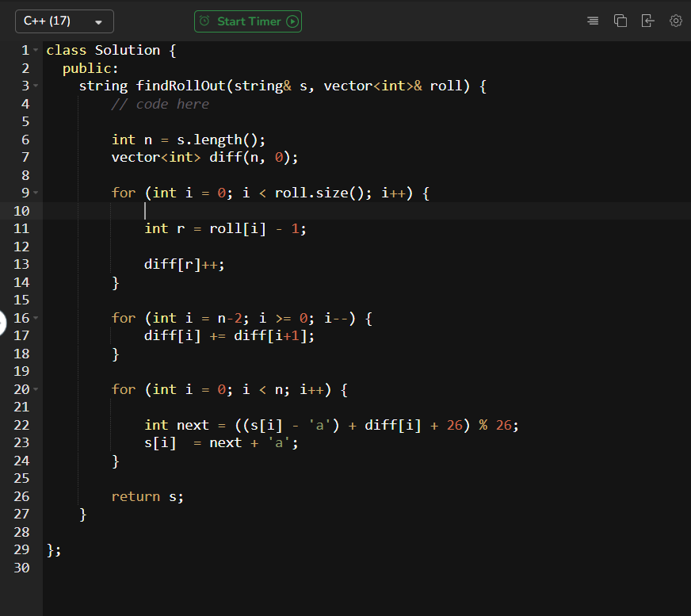Screen dimensions: 691x616
Task: Click the clock icon in Start Timer button
Action: (204, 21)
